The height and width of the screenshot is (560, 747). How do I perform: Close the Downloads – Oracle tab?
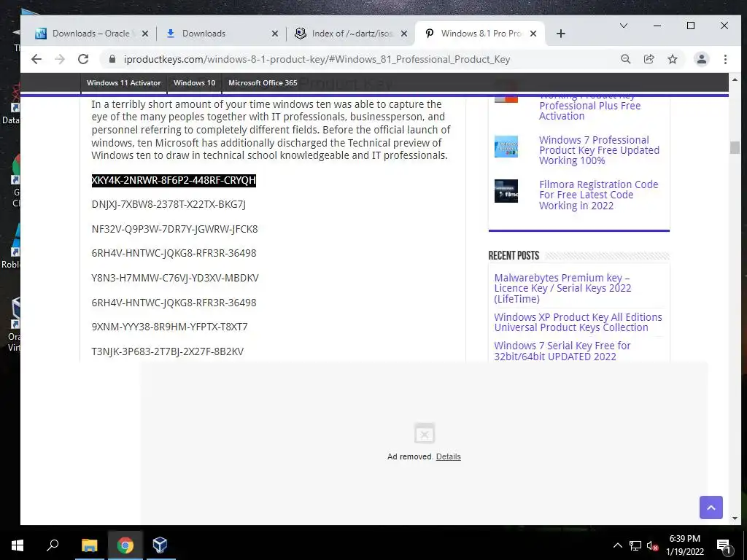point(145,34)
